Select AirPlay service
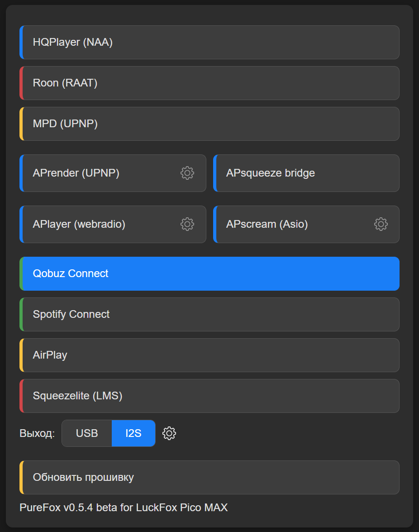419x532 pixels. point(209,355)
